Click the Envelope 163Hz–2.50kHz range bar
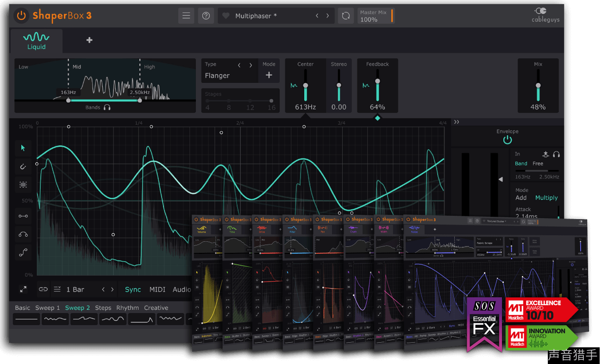The image size is (602, 364). (x=537, y=171)
